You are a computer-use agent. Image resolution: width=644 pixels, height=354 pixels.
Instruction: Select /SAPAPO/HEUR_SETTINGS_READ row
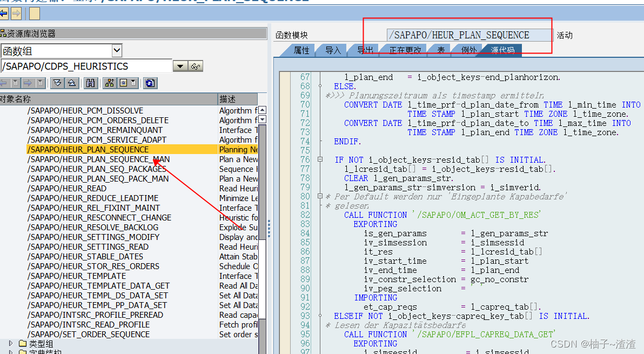[x=88, y=247]
